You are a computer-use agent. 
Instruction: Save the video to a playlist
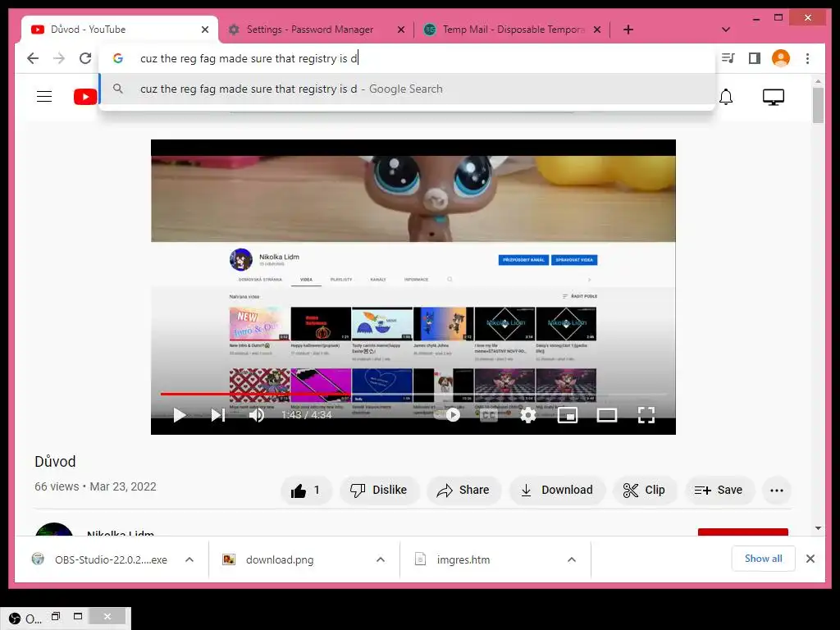(719, 491)
